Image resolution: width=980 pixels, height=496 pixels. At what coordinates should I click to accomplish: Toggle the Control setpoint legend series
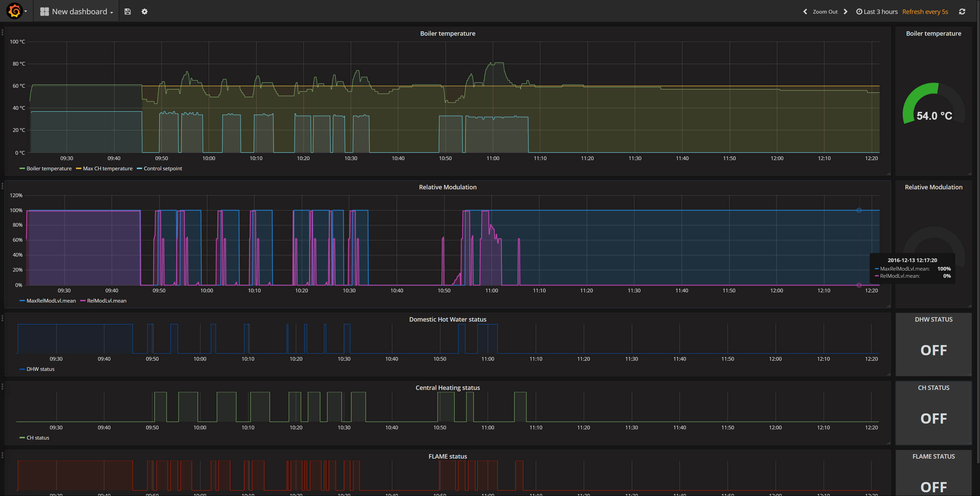[163, 168]
